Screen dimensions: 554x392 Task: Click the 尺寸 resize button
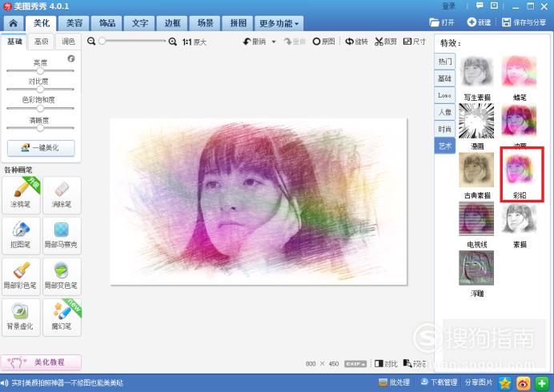pos(415,42)
